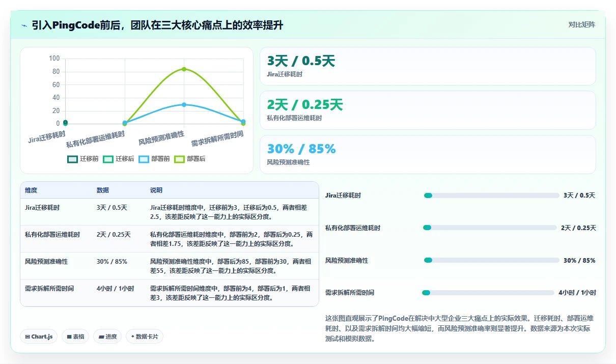
Task: Select the Jira迁移耗时 table row label
Action: pyautogui.click(x=42, y=208)
